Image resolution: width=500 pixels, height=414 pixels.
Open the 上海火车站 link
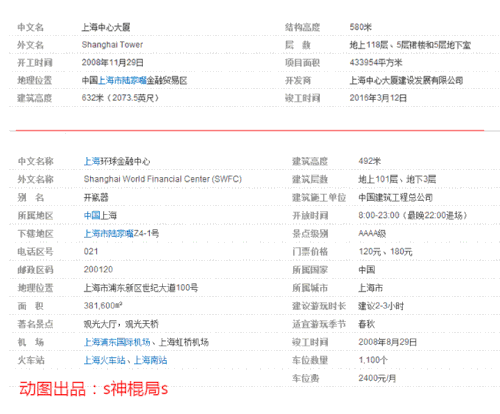[105, 360]
